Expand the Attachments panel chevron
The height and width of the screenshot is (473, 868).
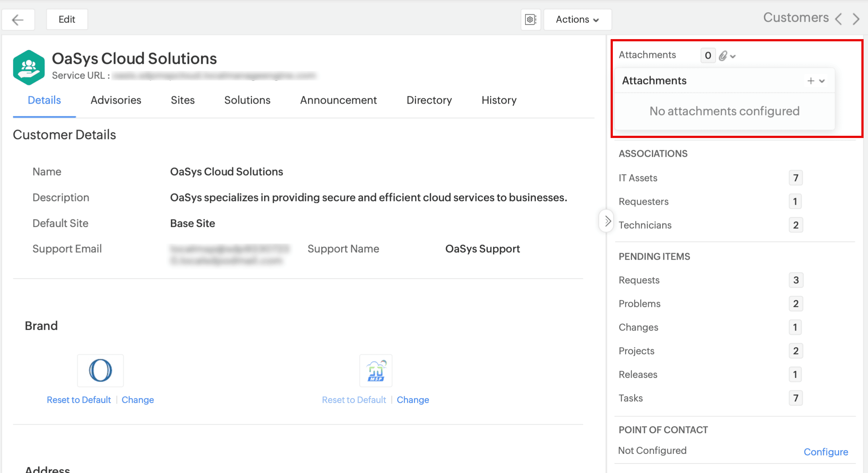pos(822,81)
